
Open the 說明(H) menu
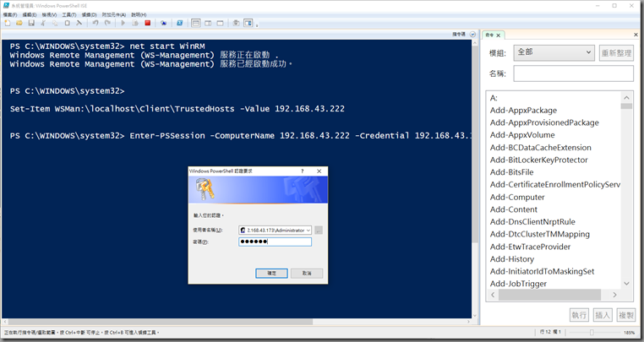(x=139, y=14)
